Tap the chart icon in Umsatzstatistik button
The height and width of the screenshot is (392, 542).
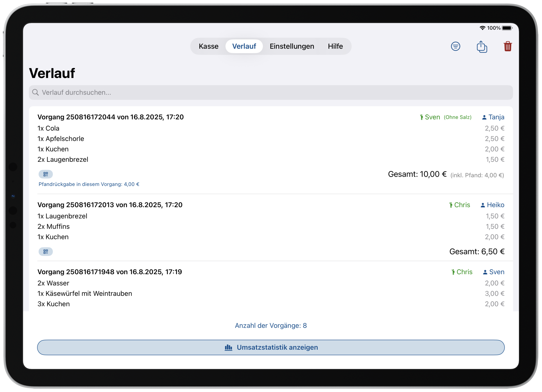pyautogui.click(x=228, y=347)
